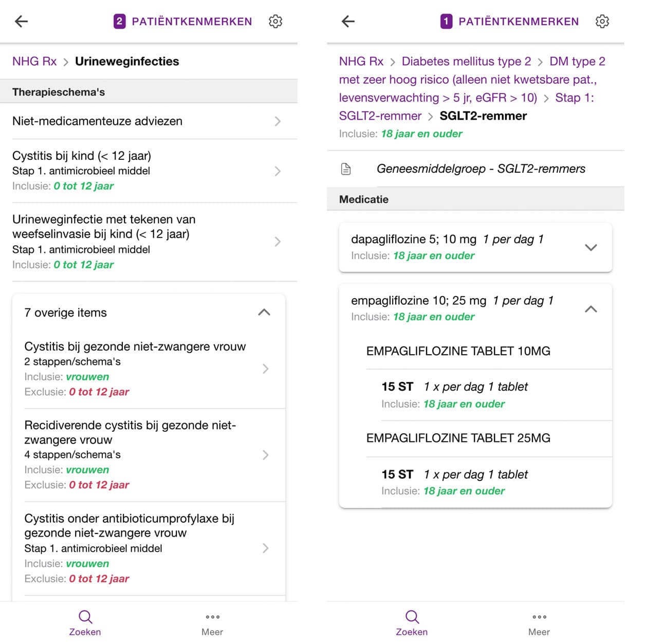This screenshot has width=663, height=644.
Task: Expand the dapagliflozine 5; 10 mg card
Action: coord(591,247)
